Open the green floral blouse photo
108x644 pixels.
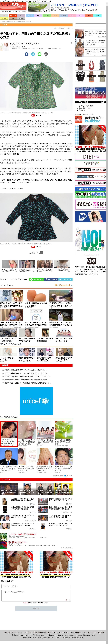[36, 86]
